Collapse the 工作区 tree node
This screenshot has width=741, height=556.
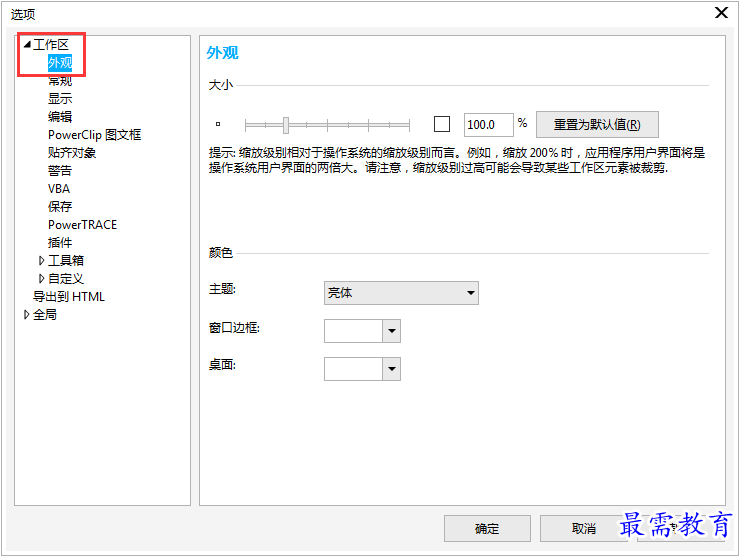(x=27, y=45)
